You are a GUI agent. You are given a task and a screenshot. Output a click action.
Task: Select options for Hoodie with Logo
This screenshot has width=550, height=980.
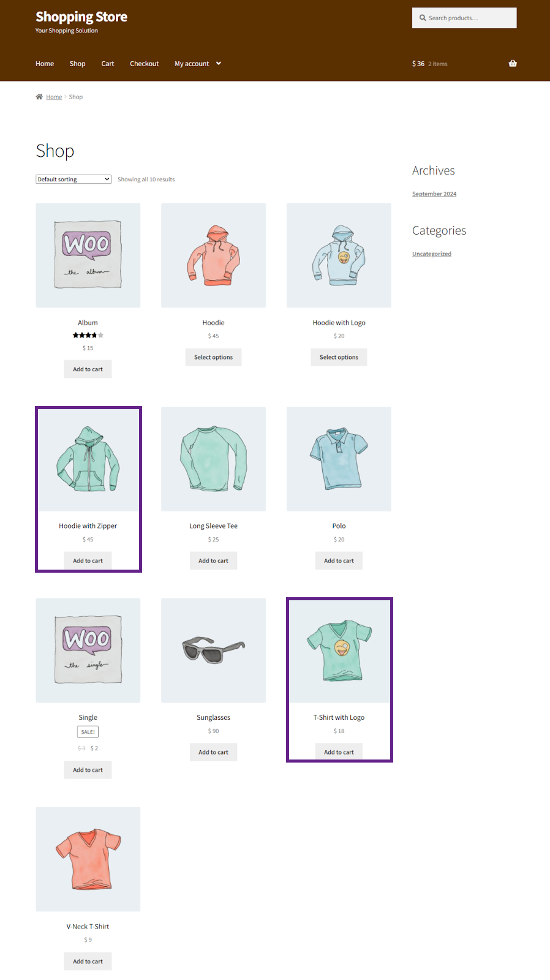pyautogui.click(x=339, y=357)
